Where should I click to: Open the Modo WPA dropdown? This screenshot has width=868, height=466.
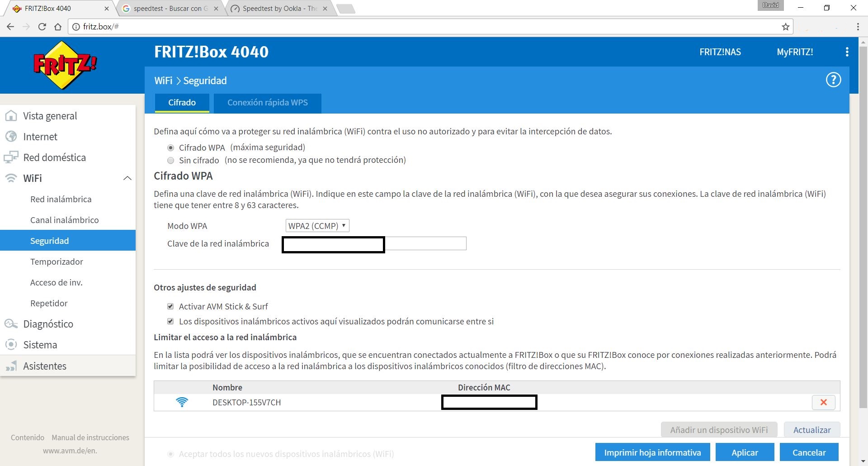[x=317, y=226]
